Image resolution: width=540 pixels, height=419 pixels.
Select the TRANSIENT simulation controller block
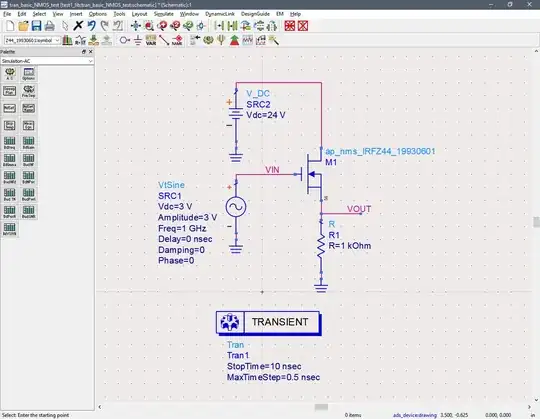coord(268,323)
